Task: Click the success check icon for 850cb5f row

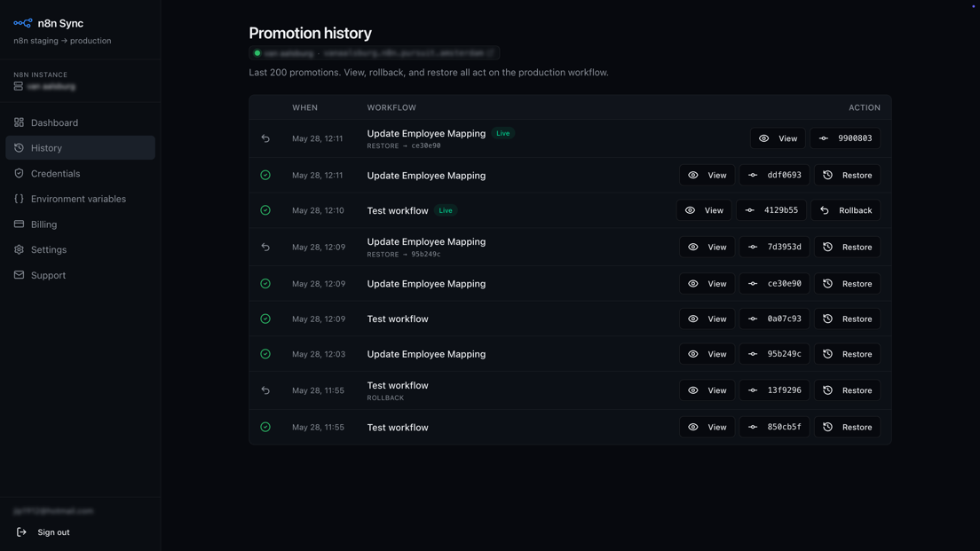Action: pyautogui.click(x=265, y=427)
